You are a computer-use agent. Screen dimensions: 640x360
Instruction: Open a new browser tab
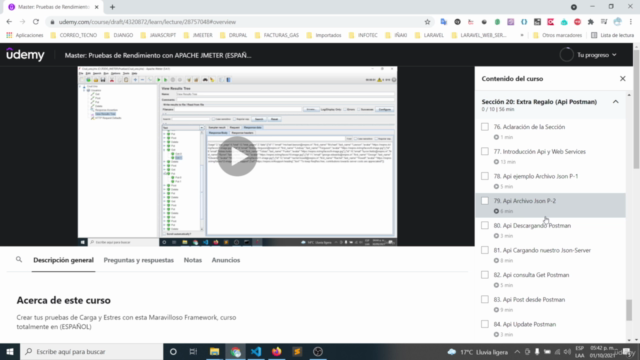point(112,7)
